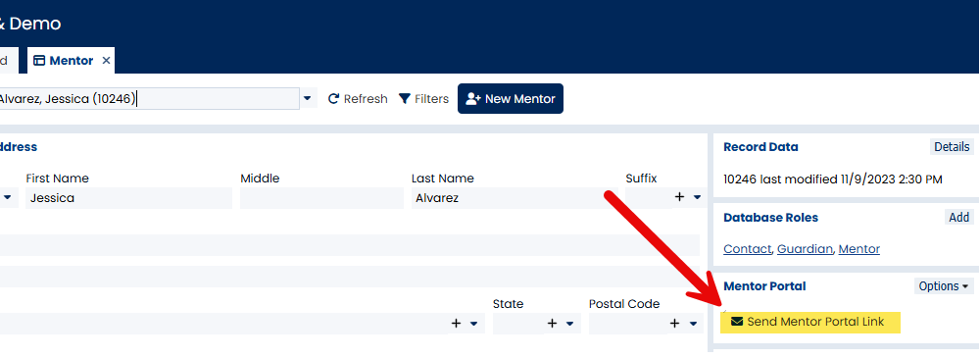Open the Mentor Portal Options dropdown
The width and height of the screenshot is (980, 358).
point(944,286)
